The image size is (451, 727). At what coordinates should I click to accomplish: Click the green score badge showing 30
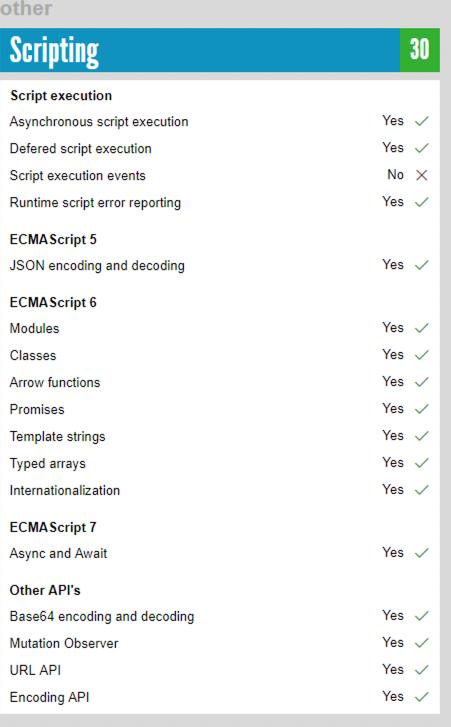tap(419, 50)
